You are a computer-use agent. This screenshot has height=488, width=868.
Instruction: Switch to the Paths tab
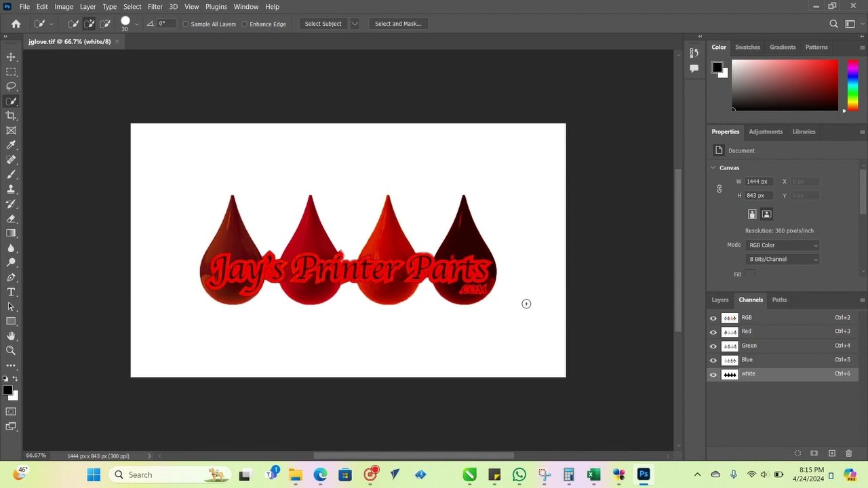click(x=780, y=300)
